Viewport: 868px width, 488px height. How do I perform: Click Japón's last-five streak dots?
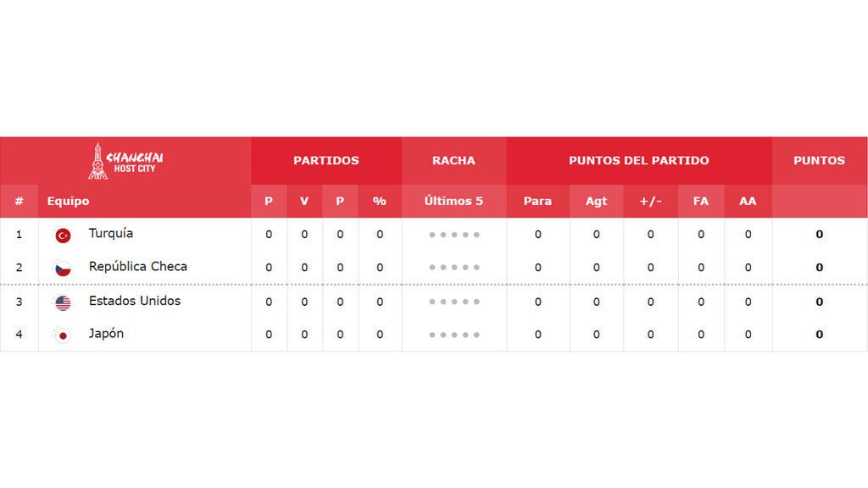point(454,335)
